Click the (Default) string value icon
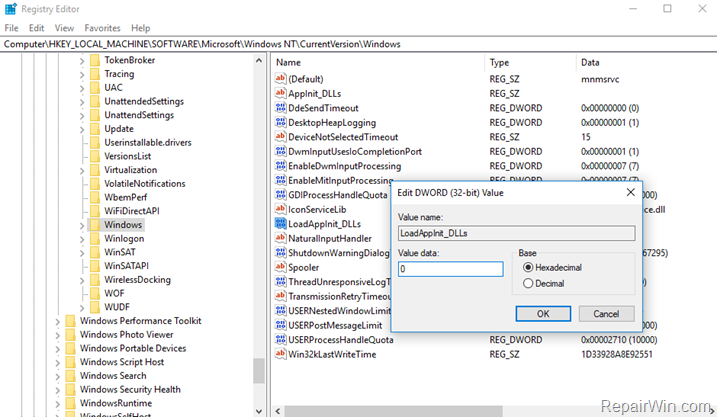Screen dimensions: 717x417 coord(280,79)
